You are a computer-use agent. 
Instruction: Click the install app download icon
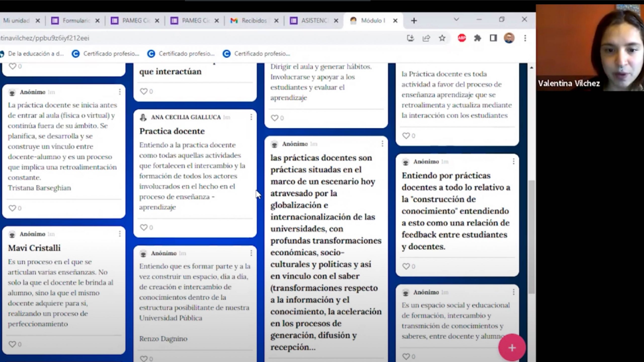coord(410,38)
